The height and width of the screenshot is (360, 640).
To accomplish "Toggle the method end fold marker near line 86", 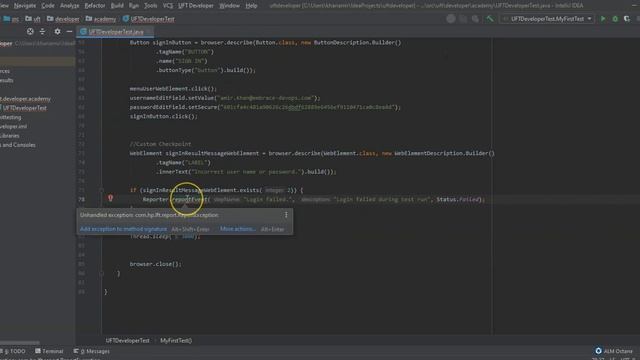I will click(x=101, y=273).
